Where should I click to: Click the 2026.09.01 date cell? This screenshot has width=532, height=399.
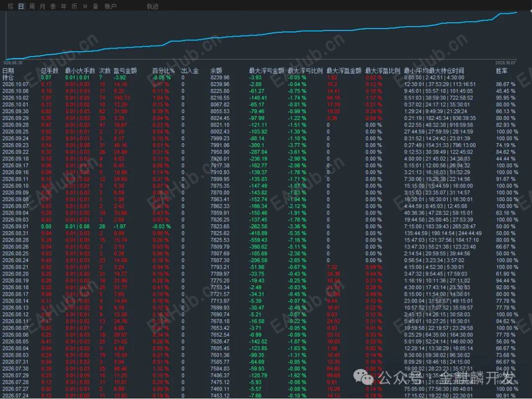coord(16,226)
